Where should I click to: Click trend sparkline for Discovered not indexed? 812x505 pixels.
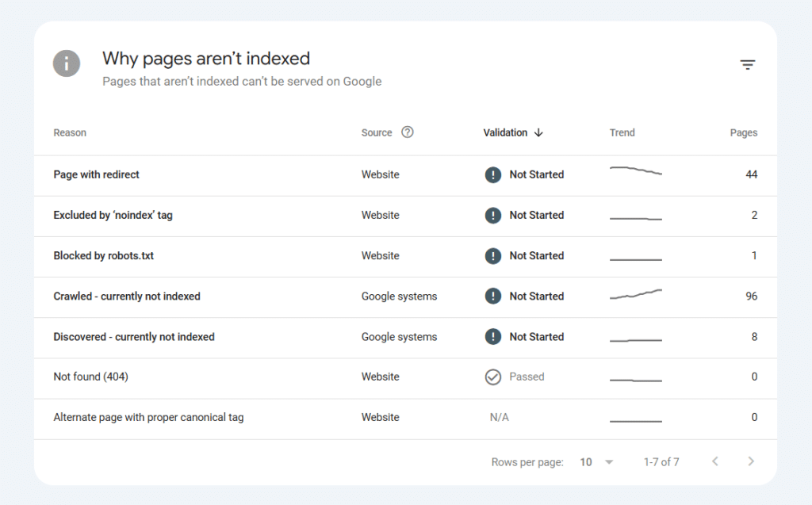636,340
